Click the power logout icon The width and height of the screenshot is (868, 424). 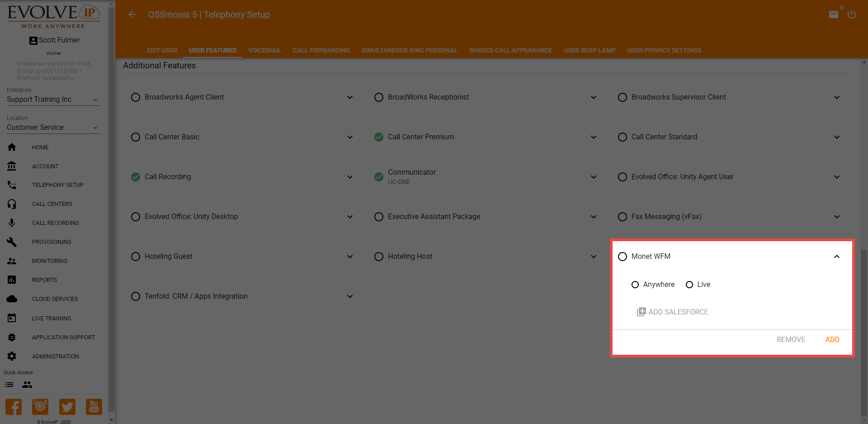click(851, 14)
